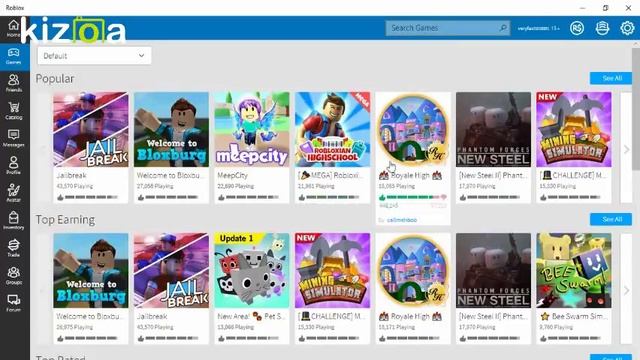640x360 pixels.
Task: Click the Royale High title in Popular
Action: (x=410, y=176)
